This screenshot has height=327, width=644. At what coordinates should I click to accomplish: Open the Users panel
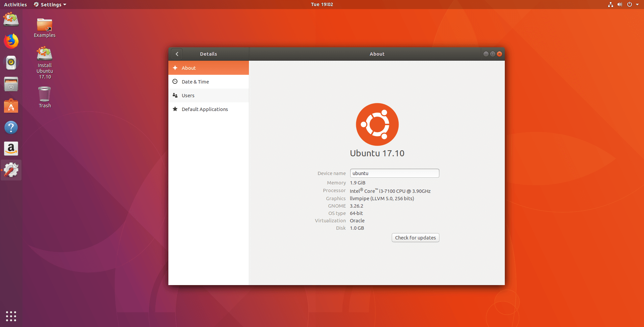209,95
